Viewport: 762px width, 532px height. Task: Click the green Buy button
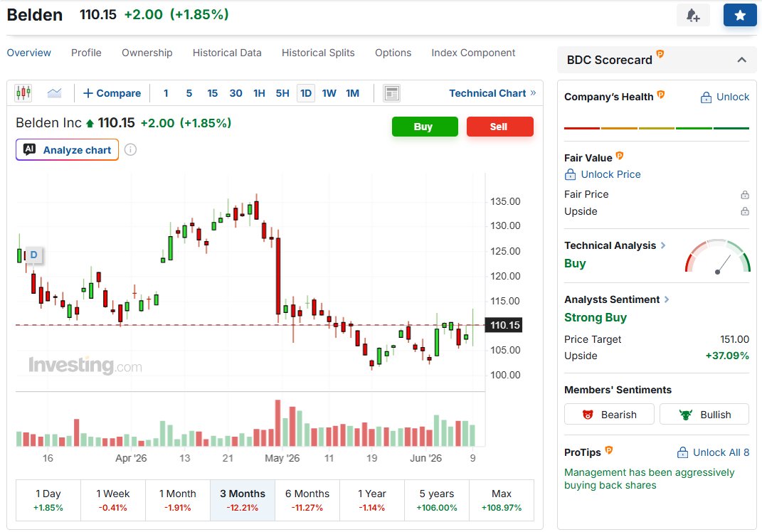(425, 127)
